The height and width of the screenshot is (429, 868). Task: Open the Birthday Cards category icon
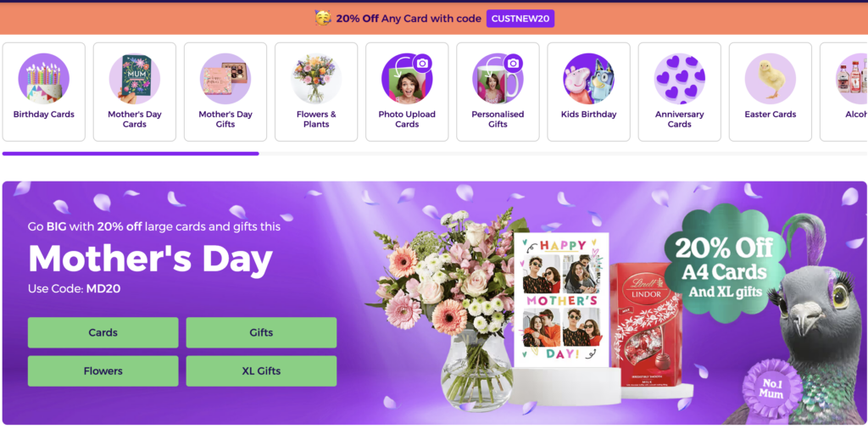click(x=44, y=79)
